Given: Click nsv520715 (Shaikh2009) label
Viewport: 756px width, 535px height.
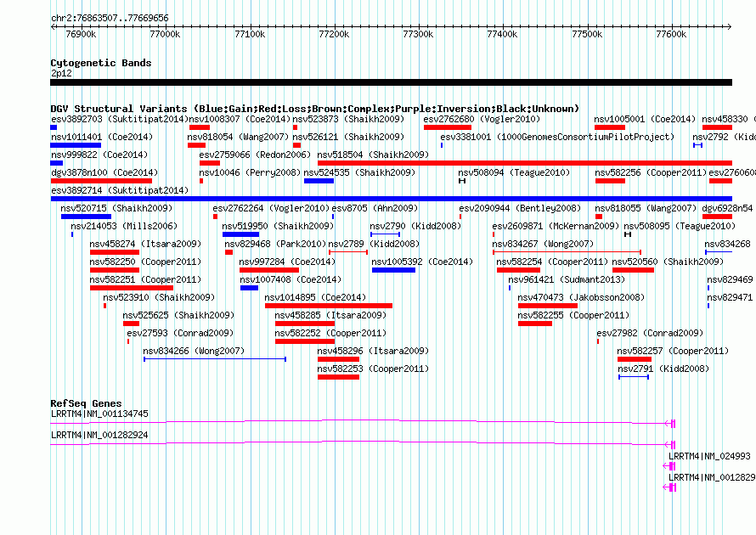Looking at the screenshot, I should (x=116, y=208).
